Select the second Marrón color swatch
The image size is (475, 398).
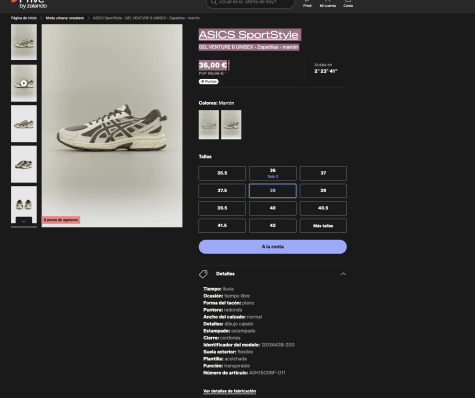pyautogui.click(x=231, y=125)
